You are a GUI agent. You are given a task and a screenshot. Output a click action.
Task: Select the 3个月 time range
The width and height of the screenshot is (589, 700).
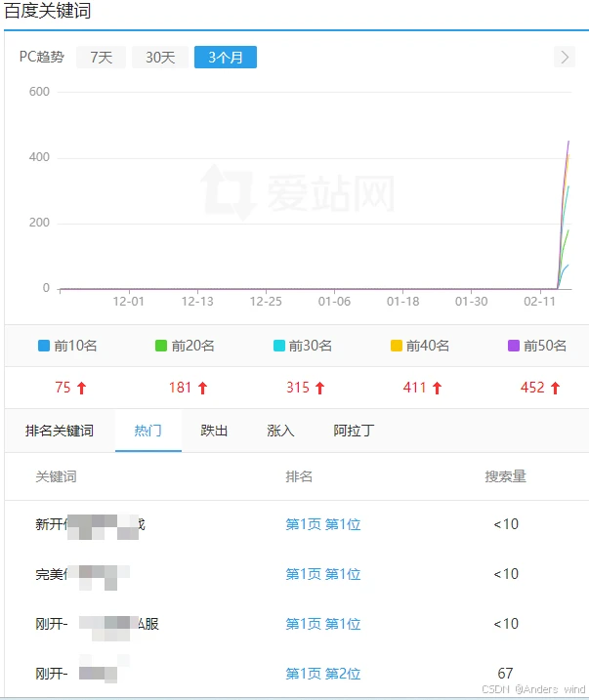(225, 58)
